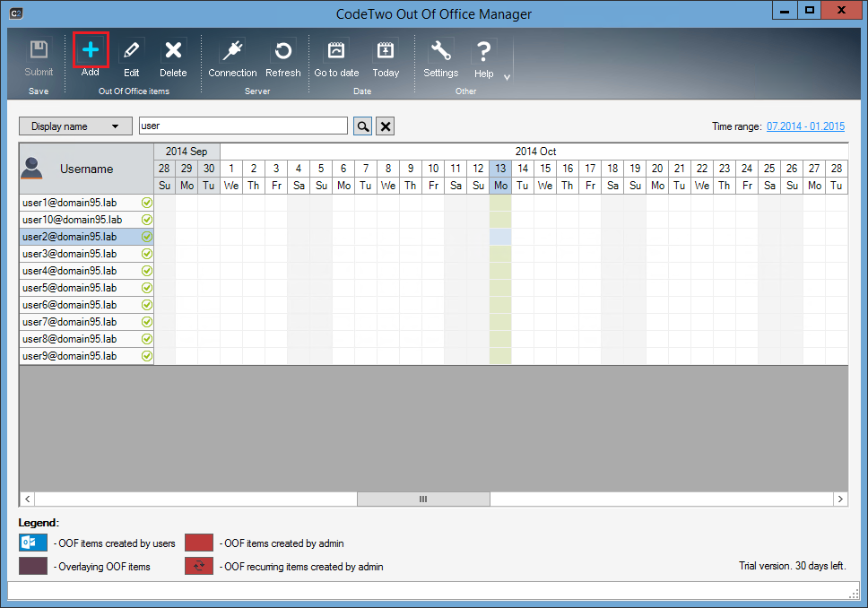Click the CodeTwo app icon in the title bar
868x608 pixels.
pos(16,13)
